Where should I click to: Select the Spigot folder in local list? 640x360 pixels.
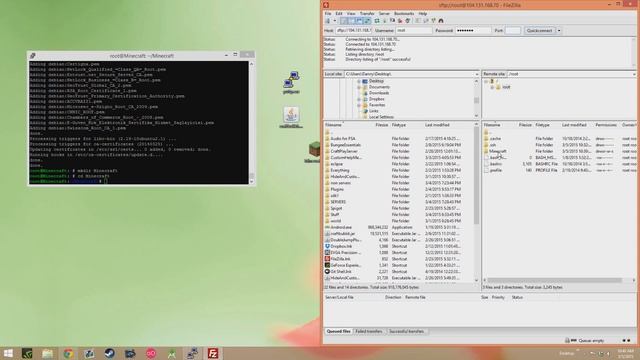(336, 209)
